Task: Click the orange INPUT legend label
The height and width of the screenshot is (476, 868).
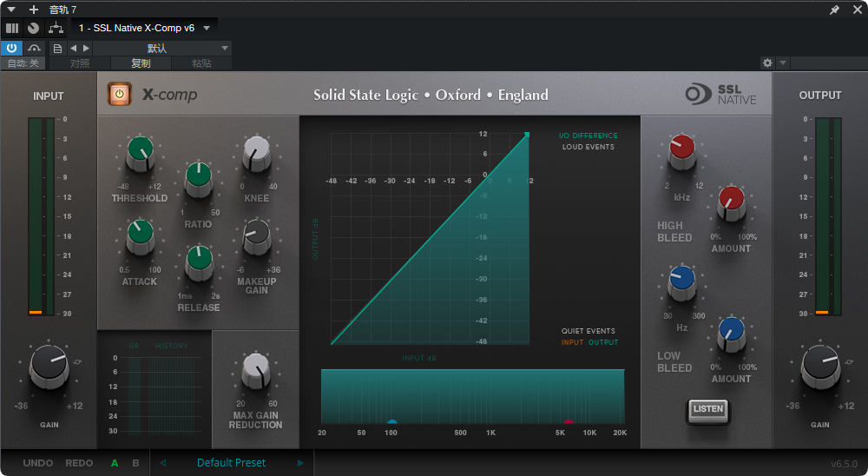Action: coord(572,342)
